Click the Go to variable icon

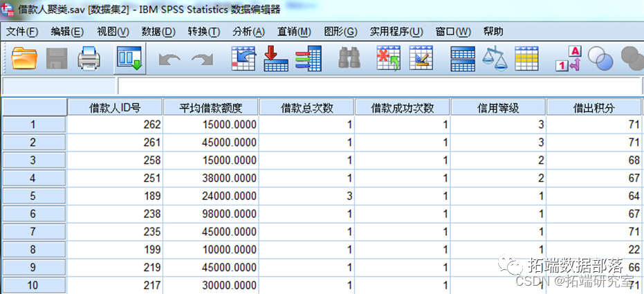click(275, 58)
